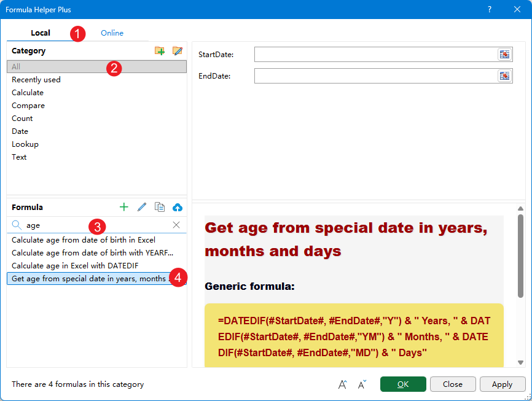The height and width of the screenshot is (401, 532).
Task: Choose Calculate age in Excel with DATEDIF
Action: (96, 266)
